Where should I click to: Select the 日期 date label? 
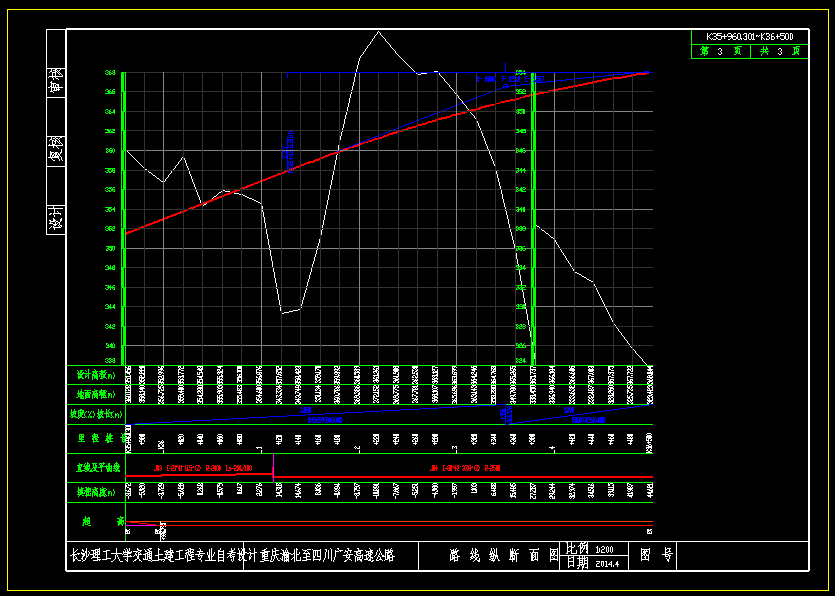577,563
